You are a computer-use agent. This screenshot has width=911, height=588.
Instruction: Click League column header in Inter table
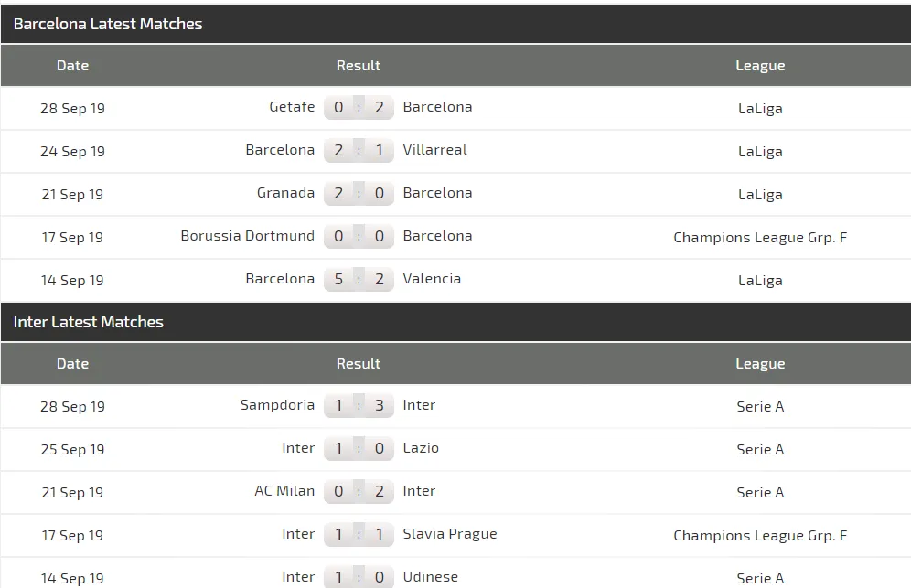pos(760,364)
